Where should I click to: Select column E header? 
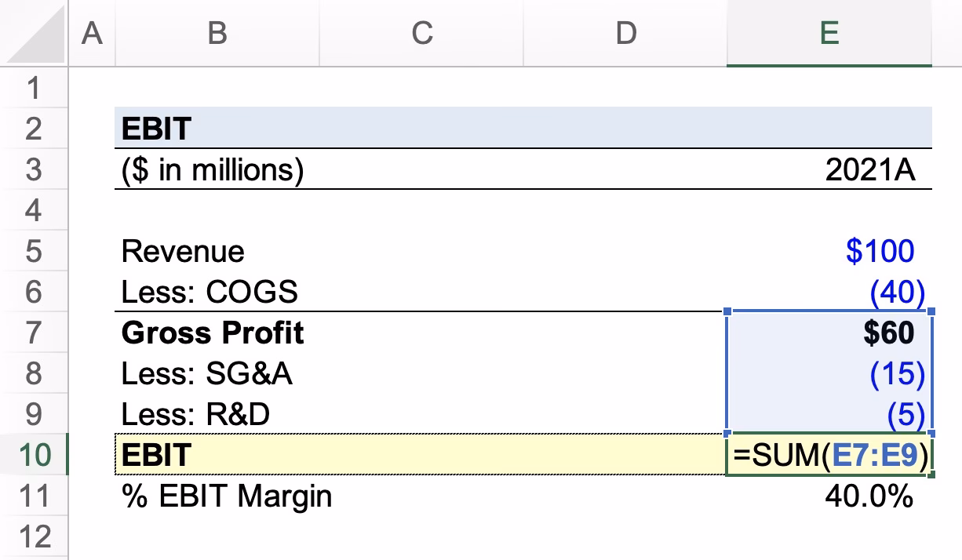click(828, 33)
